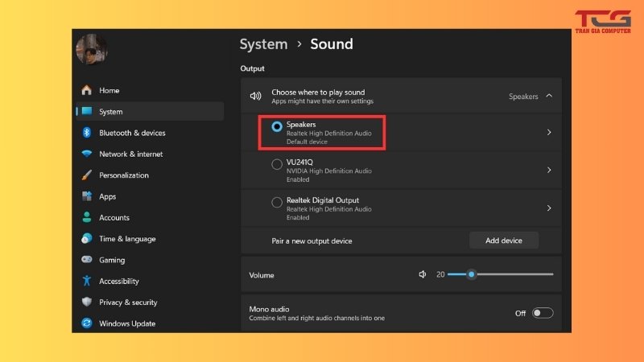This screenshot has height=362, width=644.
Task: Click the Home icon in sidebar
Action: (87, 91)
